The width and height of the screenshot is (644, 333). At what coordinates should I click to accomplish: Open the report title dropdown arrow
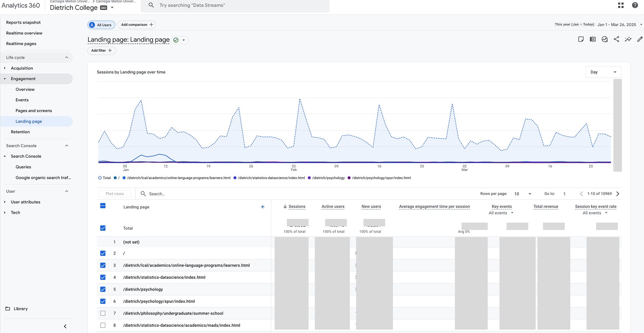click(184, 40)
